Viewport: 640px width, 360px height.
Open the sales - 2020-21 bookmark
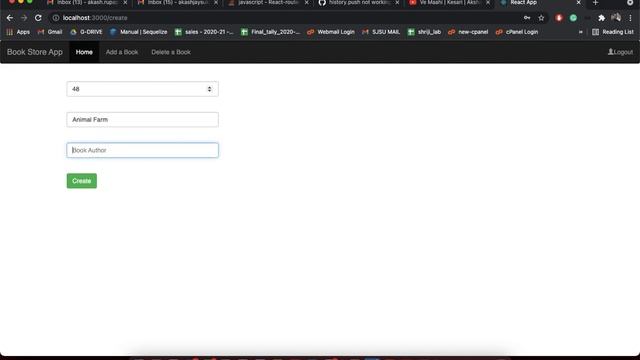tap(204, 32)
